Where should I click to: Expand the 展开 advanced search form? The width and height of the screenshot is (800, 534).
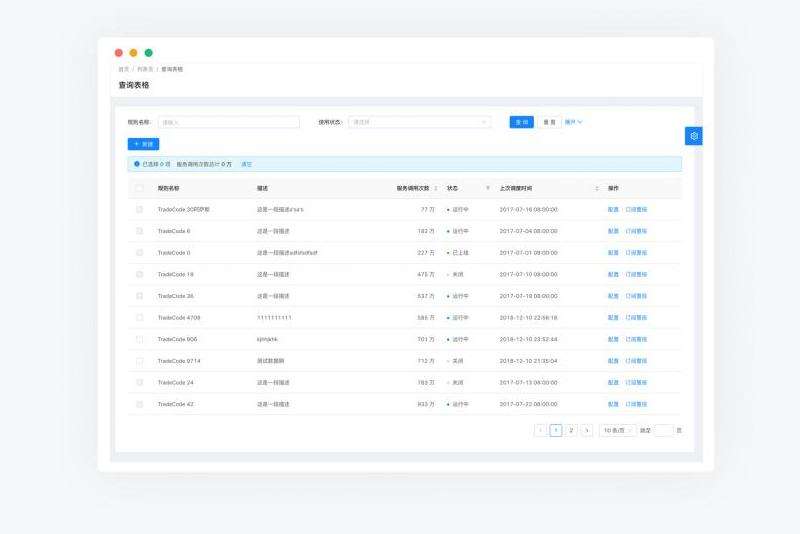point(574,122)
